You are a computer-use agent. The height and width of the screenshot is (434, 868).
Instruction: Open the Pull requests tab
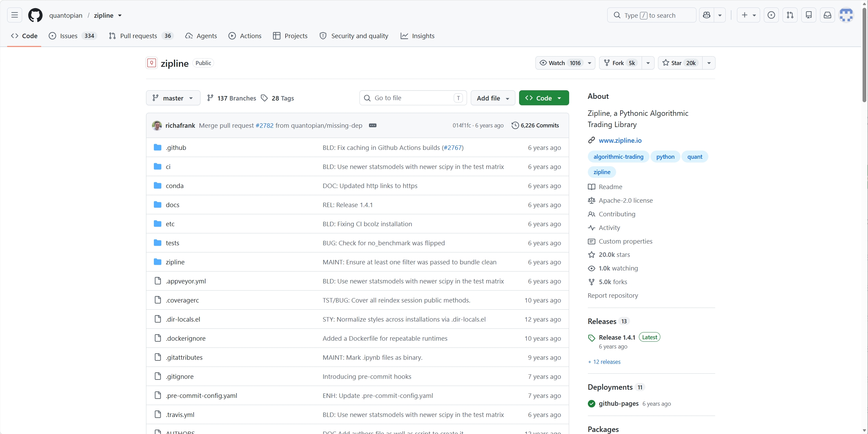click(x=141, y=36)
